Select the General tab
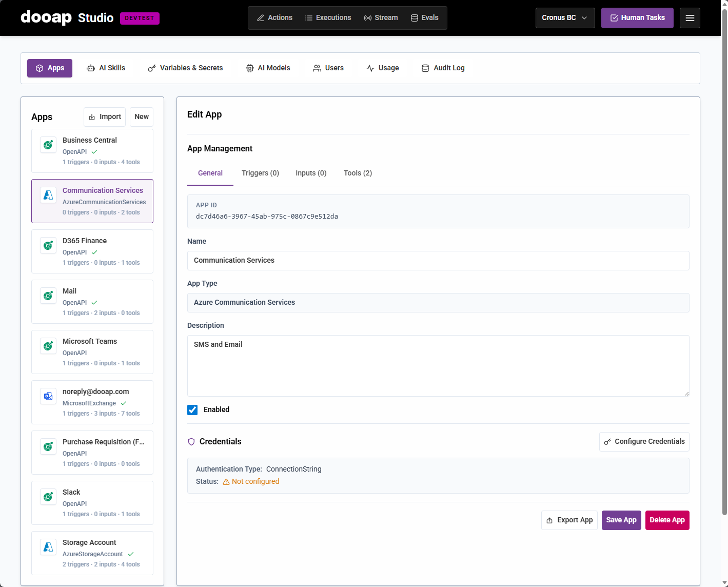 (x=210, y=173)
